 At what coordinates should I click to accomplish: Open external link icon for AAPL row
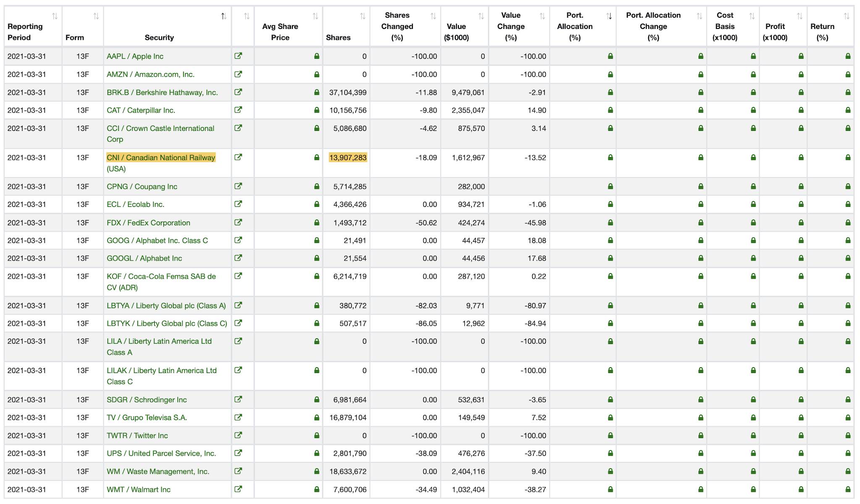coord(238,56)
